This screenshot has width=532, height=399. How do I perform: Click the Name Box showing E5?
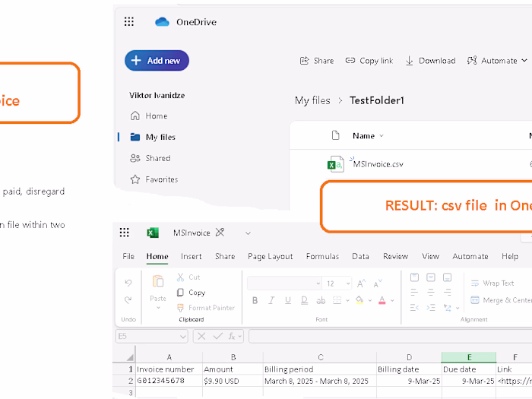(151, 336)
